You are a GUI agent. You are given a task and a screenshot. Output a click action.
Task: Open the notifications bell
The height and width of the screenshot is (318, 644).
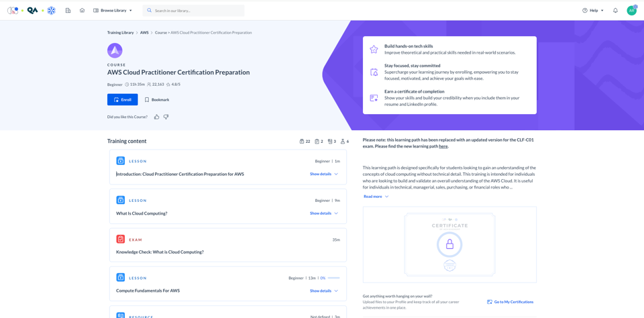(x=615, y=11)
